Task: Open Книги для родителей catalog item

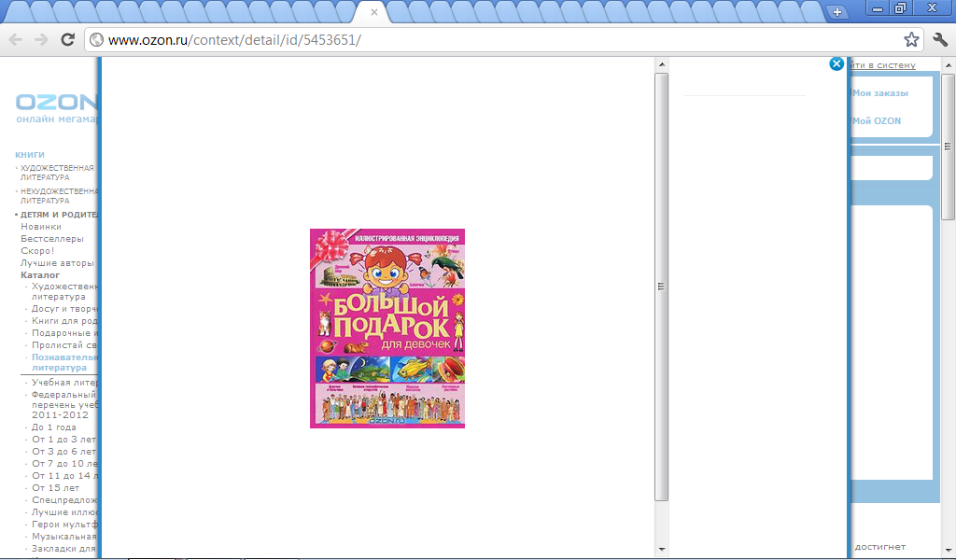Action: (x=64, y=321)
